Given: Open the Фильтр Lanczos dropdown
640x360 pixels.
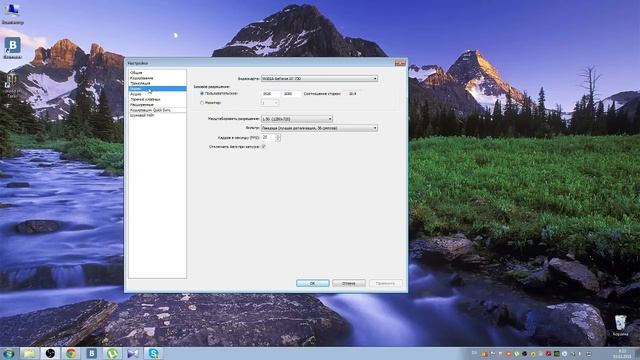Looking at the screenshot, I should [319, 128].
